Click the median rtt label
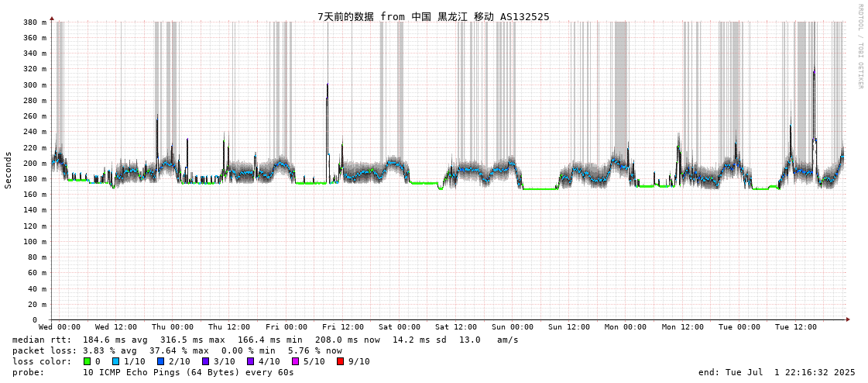868x383 pixels. [x=42, y=340]
